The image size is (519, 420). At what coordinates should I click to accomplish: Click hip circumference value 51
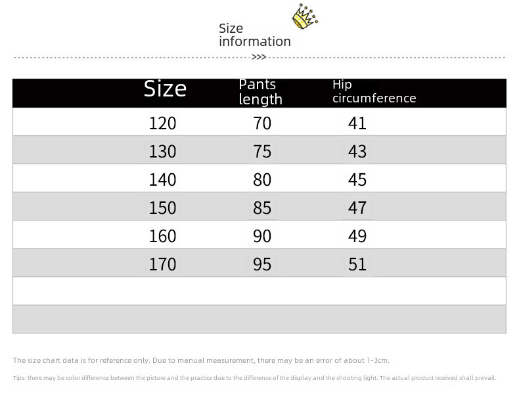[x=357, y=264]
